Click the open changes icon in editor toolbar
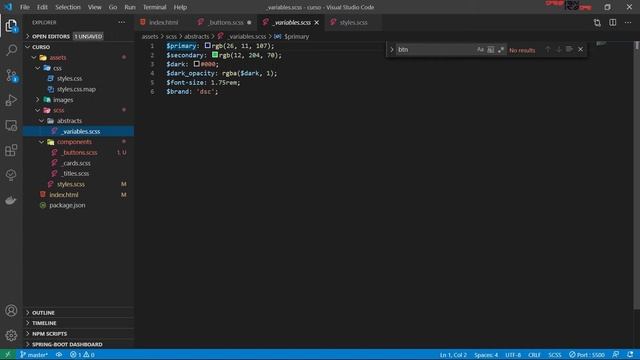This screenshot has height=360, width=640. (597, 22)
